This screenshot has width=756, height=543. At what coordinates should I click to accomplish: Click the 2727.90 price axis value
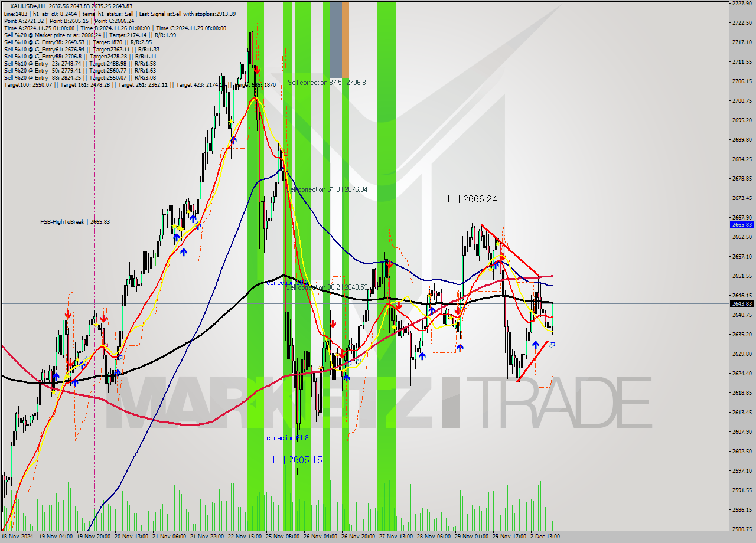tap(742, 4)
